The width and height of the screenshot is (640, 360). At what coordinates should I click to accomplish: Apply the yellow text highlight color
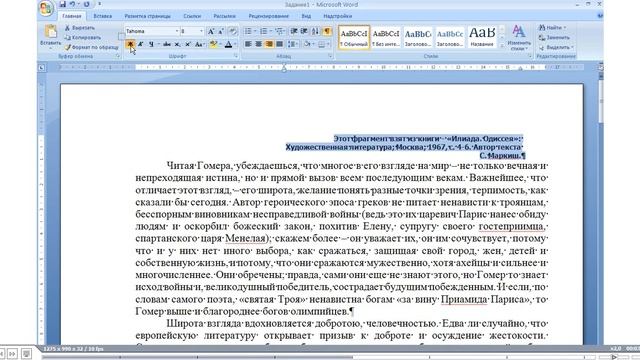(x=213, y=44)
